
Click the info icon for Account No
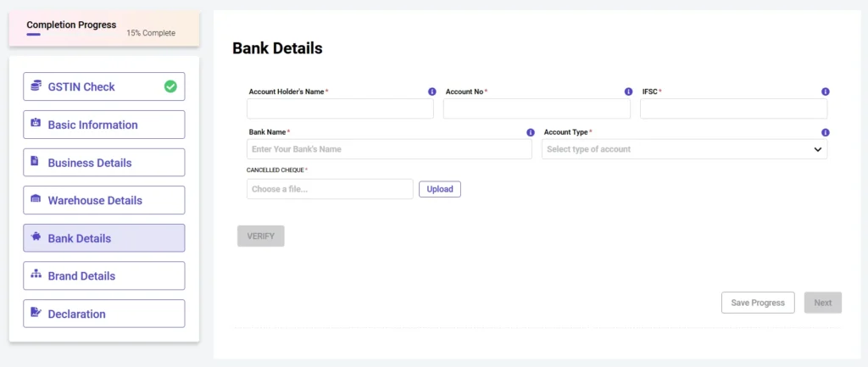pos(628,92)
